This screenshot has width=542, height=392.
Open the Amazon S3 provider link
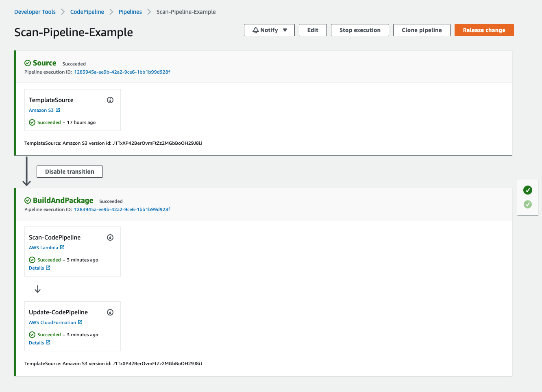(x=41, y=110)
